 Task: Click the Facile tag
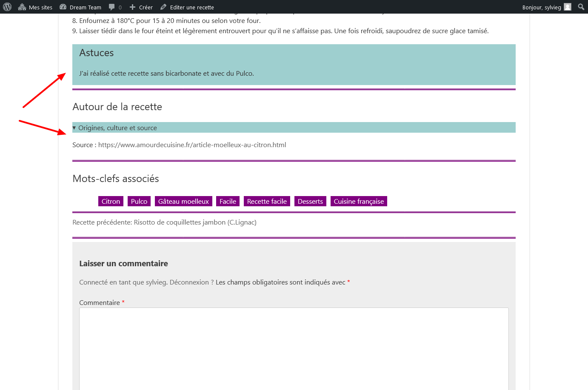click(228, 202)
